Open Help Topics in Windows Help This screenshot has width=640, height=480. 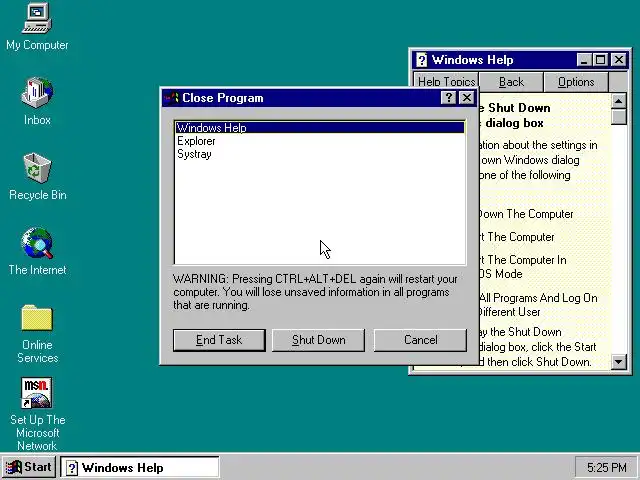[x=446, y=82]
